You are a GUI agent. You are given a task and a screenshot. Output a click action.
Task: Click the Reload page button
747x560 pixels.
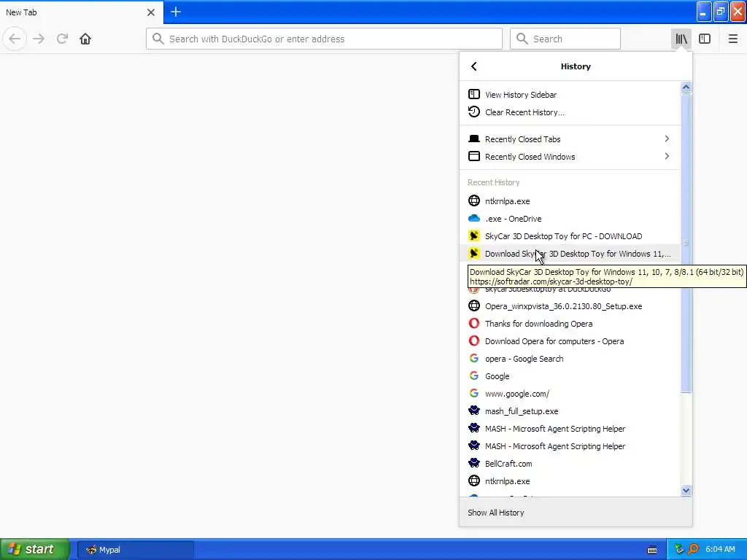(62, 39)
